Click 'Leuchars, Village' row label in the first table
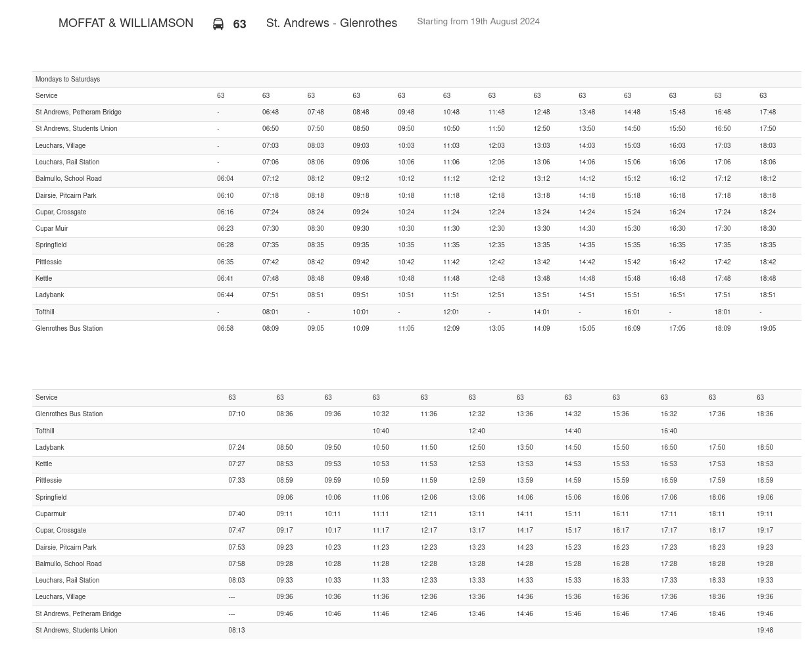 60,146
